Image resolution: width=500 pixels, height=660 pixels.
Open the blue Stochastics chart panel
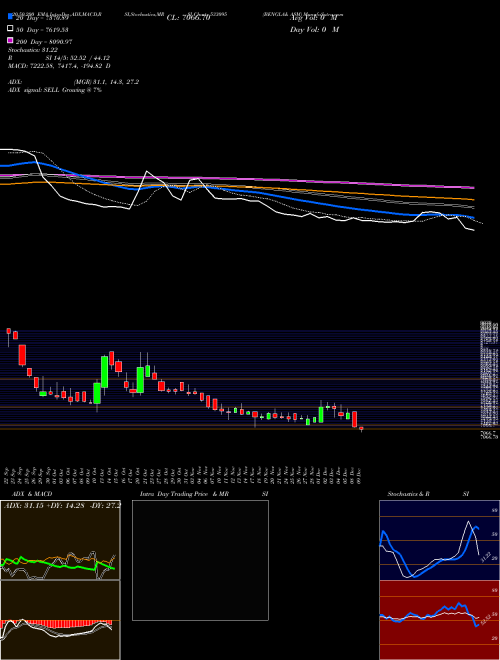point(439,540)
